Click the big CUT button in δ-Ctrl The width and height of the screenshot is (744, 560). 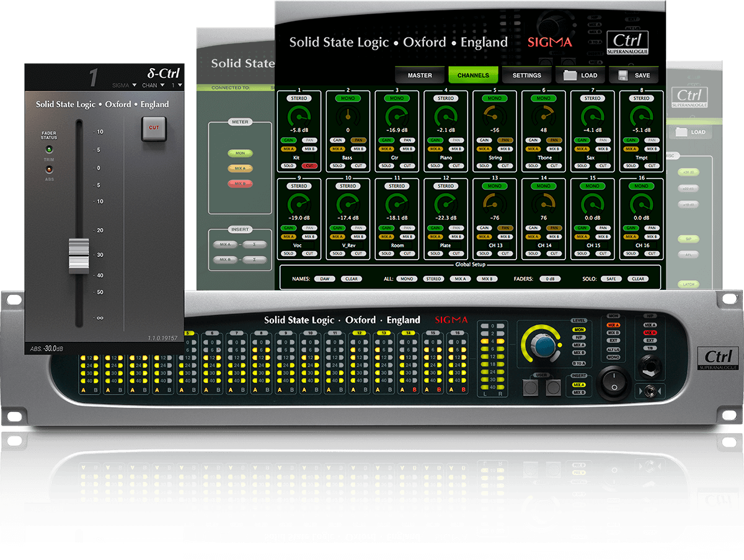pyautogui.click(x=154, y=128)
